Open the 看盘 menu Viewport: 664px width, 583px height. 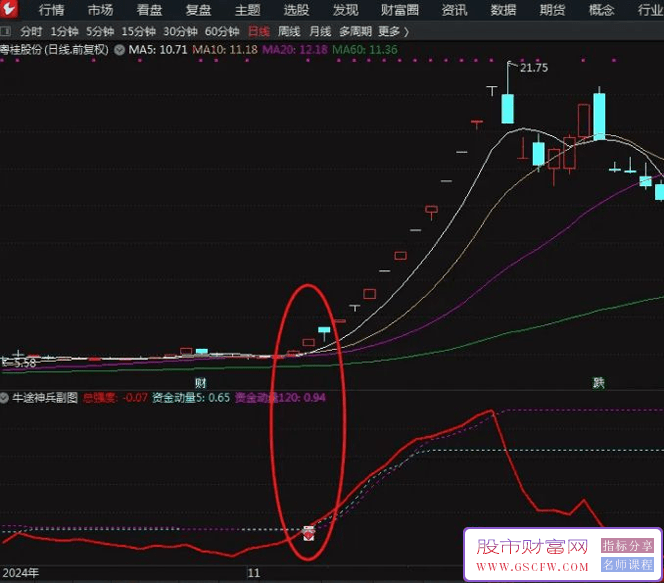pyautogui.click(x=149, y=10)
